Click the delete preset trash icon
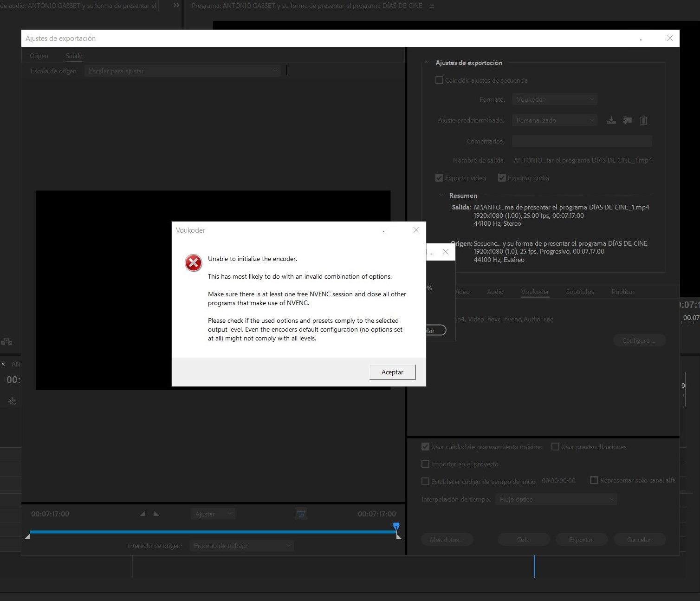 pyautogui.click(x=643, y=120)
